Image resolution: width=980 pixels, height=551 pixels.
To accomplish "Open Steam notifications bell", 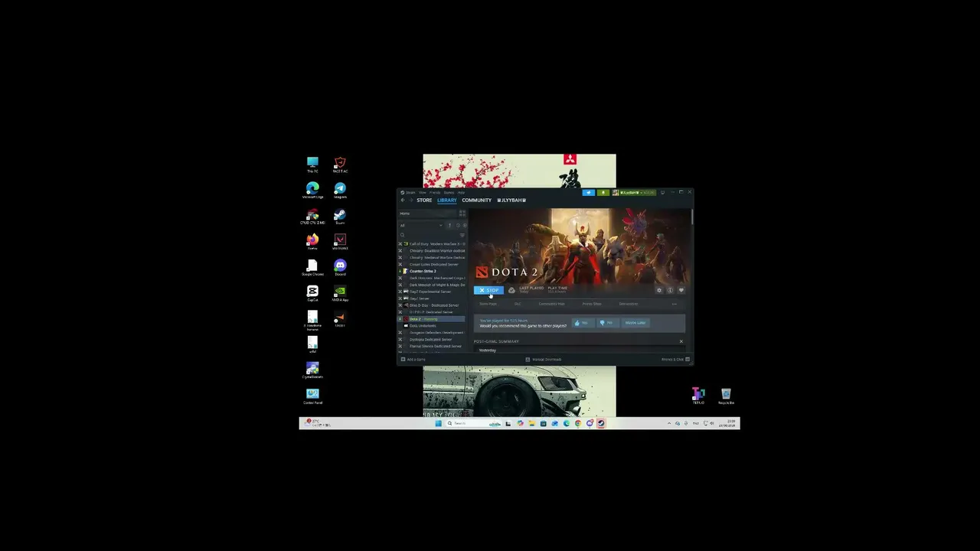I will pyautogui.click(x=603, y=192).
